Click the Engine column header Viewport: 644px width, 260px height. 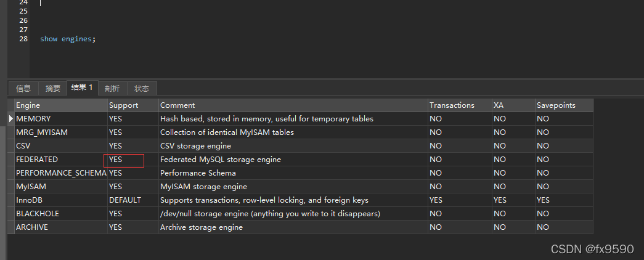60,105
